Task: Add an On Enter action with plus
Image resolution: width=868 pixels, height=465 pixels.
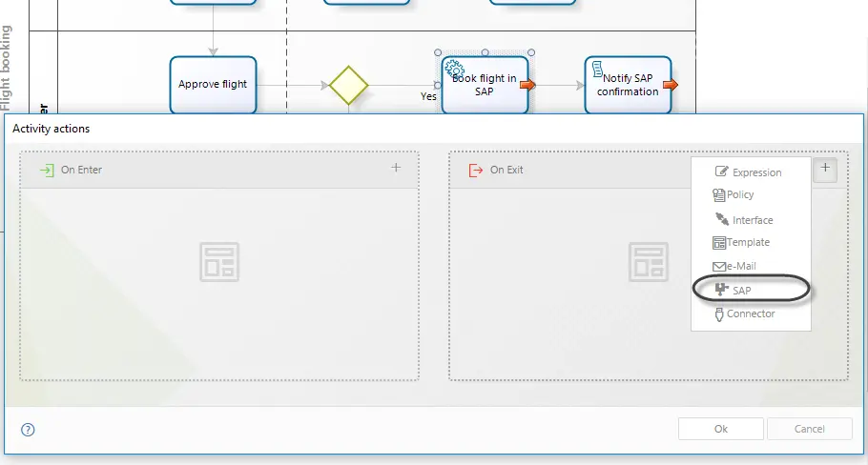Action: [x=396, y=168]
